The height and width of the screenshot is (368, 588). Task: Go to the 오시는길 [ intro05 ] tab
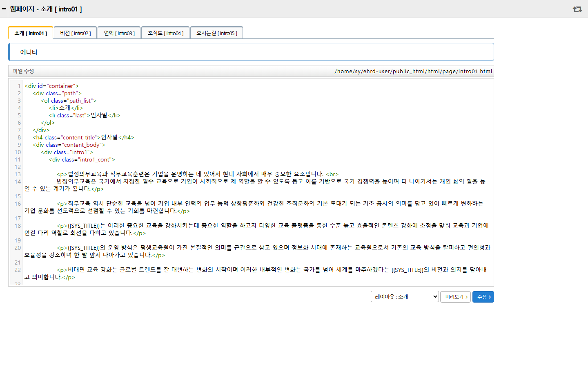(217, 33)
